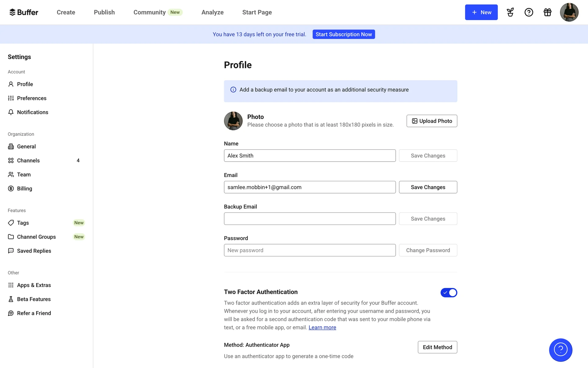Click the gift icon in top bar
The height and width of the screenshot is (368, 588).
[x=547, y=12]
